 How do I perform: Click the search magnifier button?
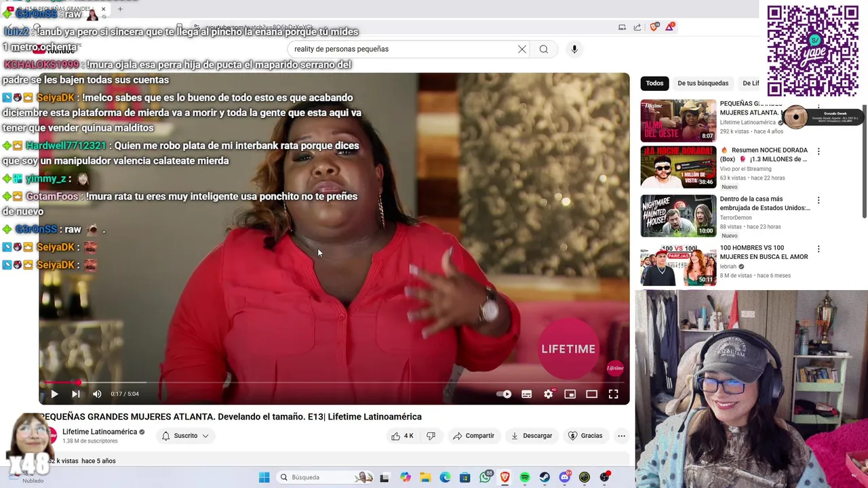point(544,49)
